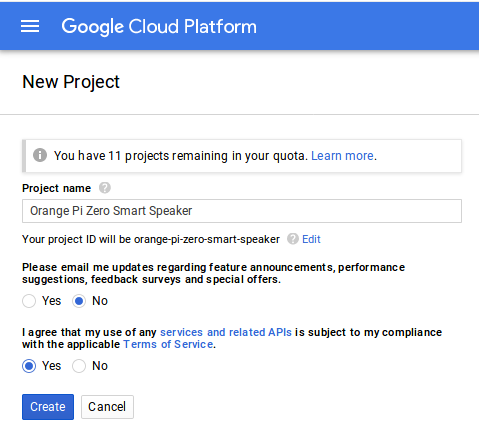Create the new project
Image resolution: width=479 pixels, height=436 pixels.
48,407
